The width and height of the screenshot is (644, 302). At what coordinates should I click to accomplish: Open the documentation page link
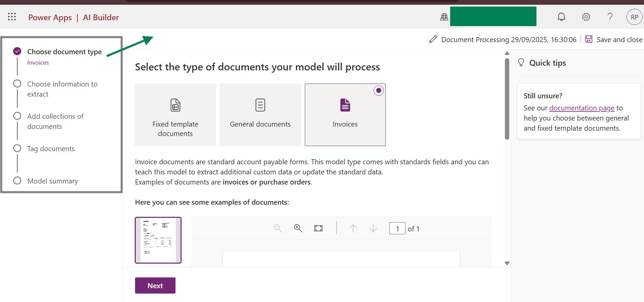[582, 108]
